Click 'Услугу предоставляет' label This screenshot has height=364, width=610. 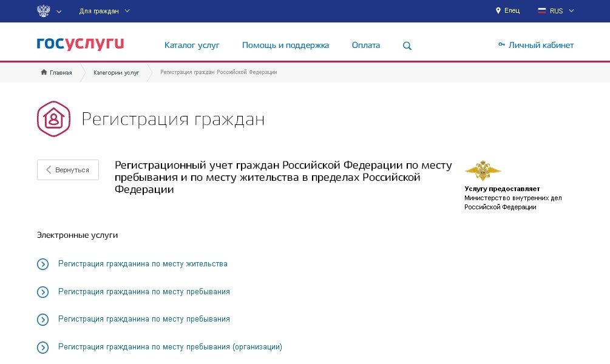click(x=502, y=189)
